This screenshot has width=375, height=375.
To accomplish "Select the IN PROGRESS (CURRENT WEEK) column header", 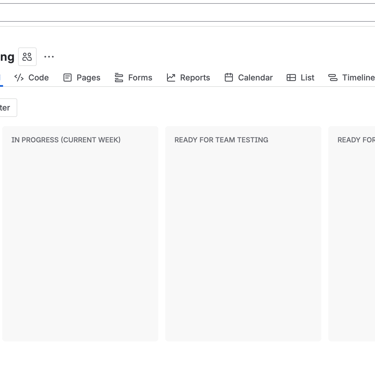I will (66, 140).
